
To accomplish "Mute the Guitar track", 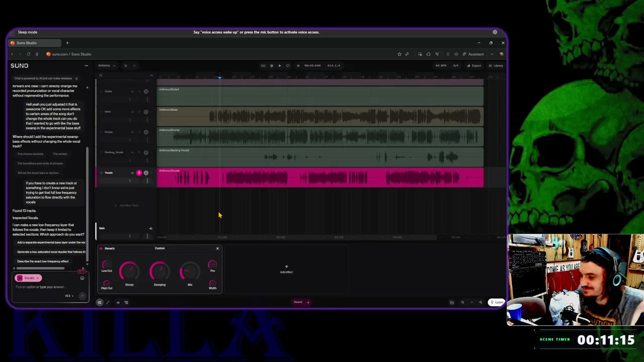I will pos(133,92).
